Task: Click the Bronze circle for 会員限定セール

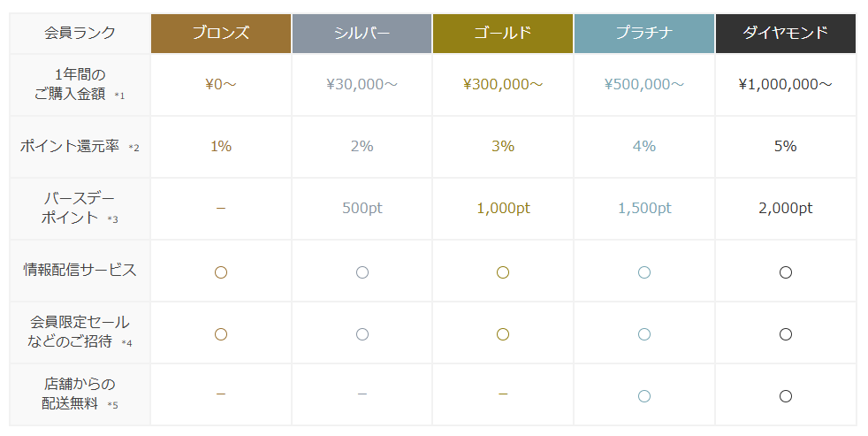Action: pyautogui.click(x=221, y=334)
